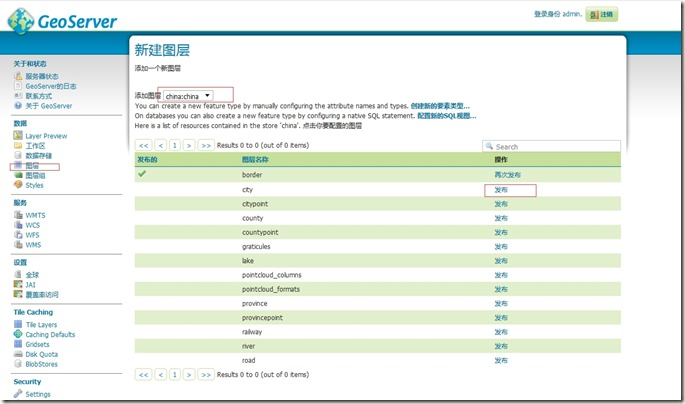Publish the province layer
The height and width of the screenshot is (404, 685).
click(x=501, y=303)
